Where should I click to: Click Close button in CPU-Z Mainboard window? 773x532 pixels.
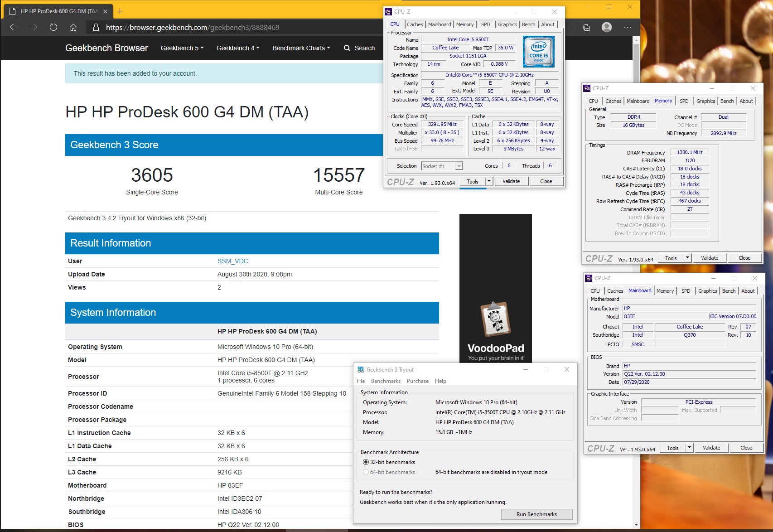pyautogui.click(x=746, y=448)
